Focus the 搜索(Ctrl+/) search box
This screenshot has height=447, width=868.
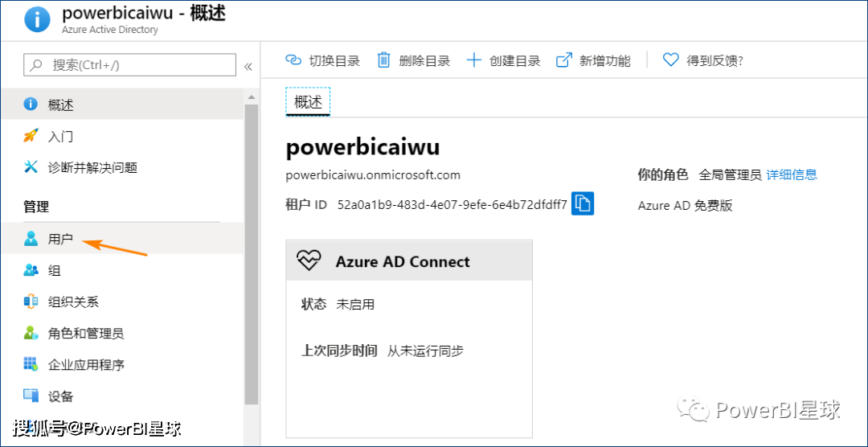tap(129, 65)
